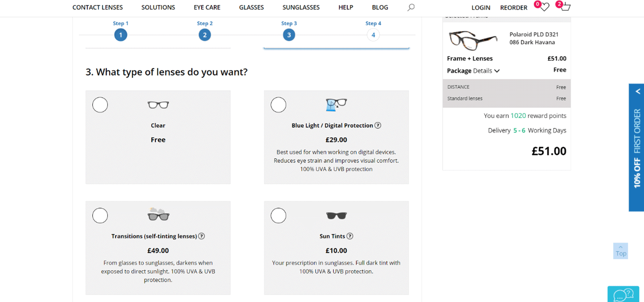Open the shopping basket icon

click(x=566, y=7)
